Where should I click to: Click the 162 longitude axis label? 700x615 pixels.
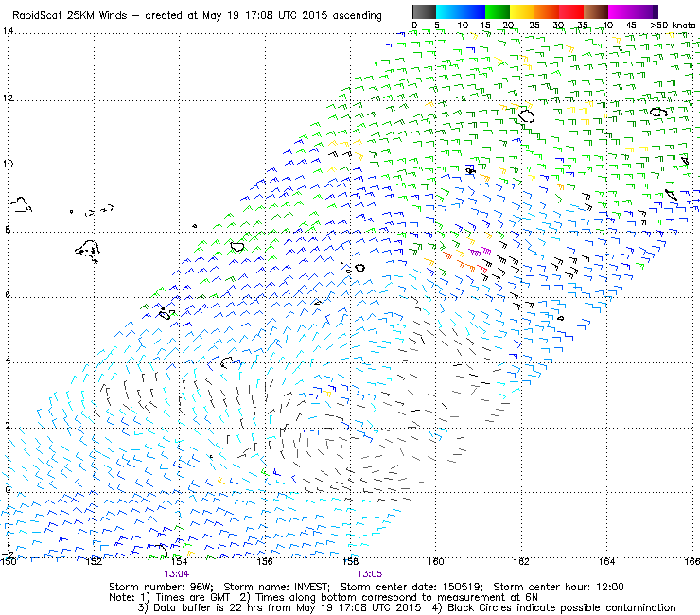(x=521, y=561)
